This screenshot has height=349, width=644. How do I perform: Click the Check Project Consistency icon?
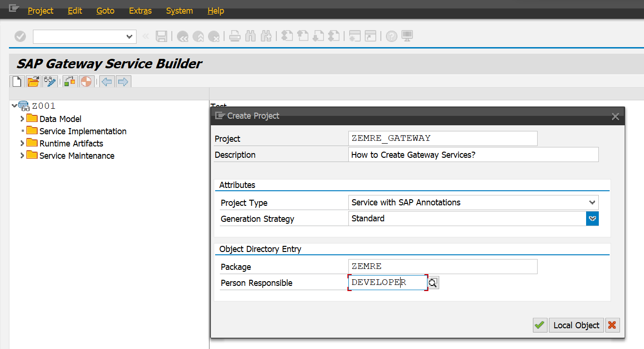[70, 81]
